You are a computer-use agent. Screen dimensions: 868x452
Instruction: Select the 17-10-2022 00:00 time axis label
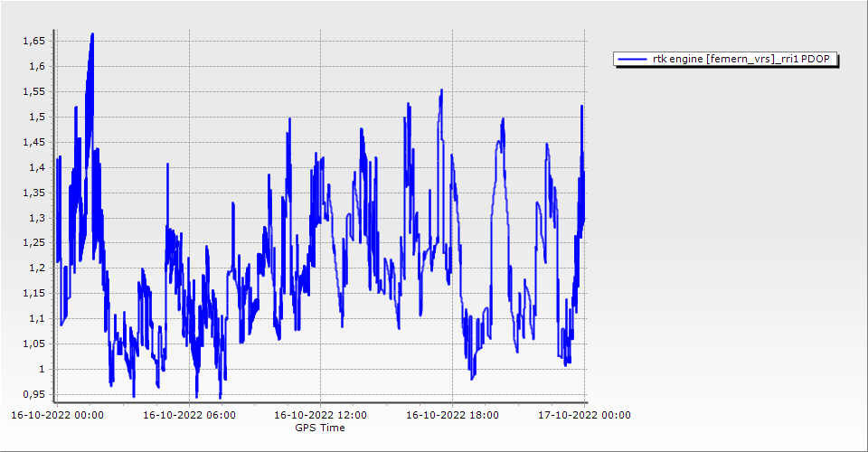click(x=585, y=415)
